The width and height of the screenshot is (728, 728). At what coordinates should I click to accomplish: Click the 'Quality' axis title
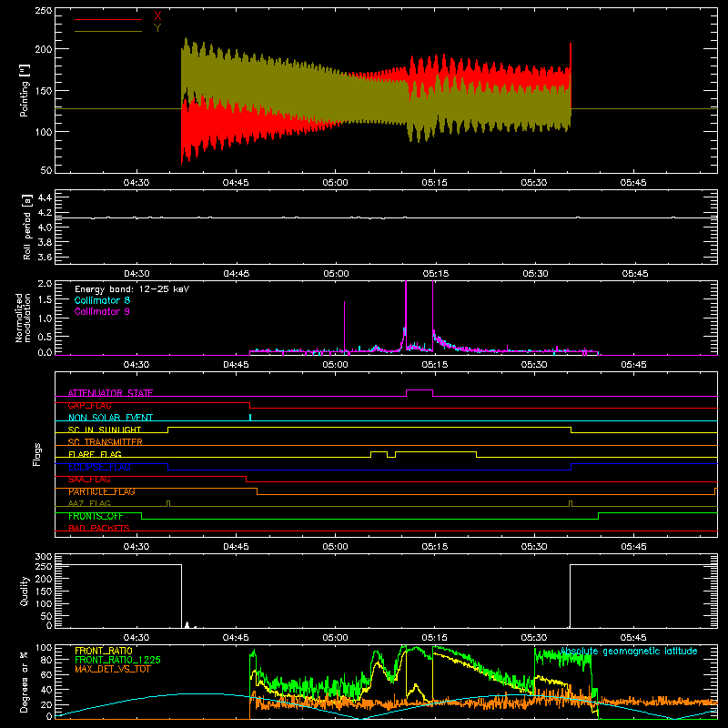coord(25,591)
